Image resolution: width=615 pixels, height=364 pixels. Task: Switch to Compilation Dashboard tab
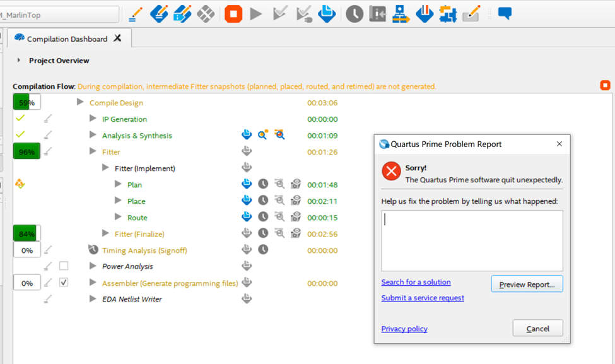pyautogui.click(x=67, y=39)
